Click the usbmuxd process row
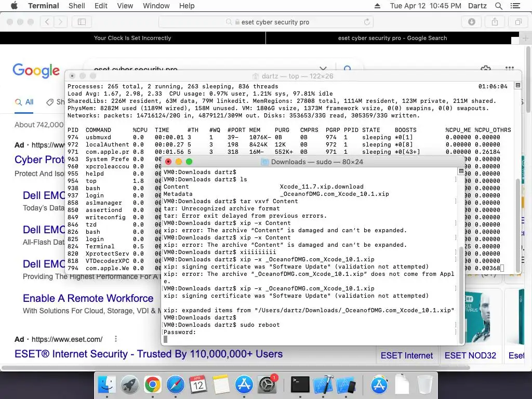Viewport: 532px width, 399px height. click(x=284, y=137)
